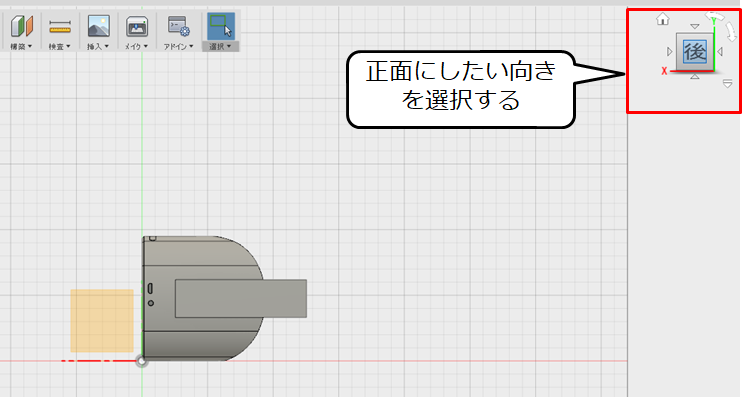Viewport: 742px width, 397px height.
Task: Open the アドイン dropdown menu
Action: (x=178, y=46)
